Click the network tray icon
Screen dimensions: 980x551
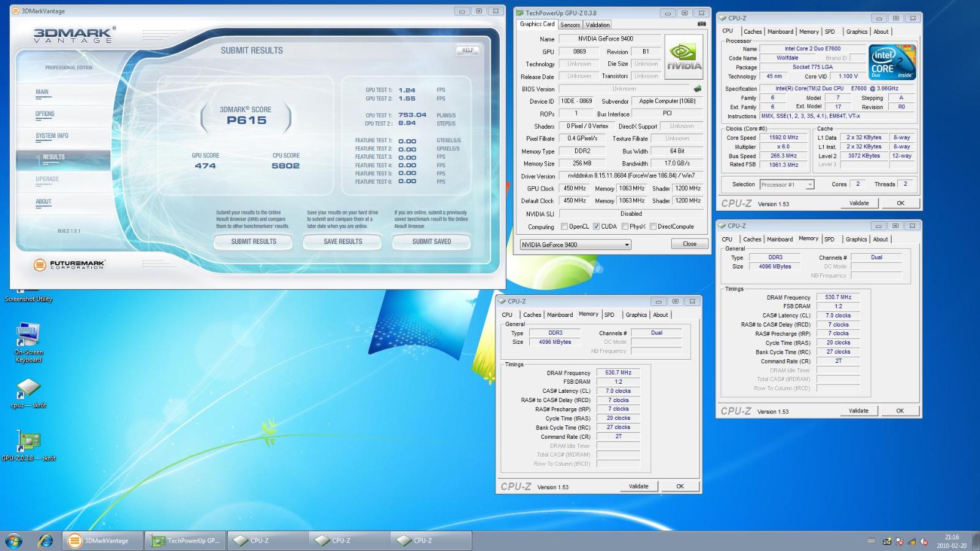912,541
